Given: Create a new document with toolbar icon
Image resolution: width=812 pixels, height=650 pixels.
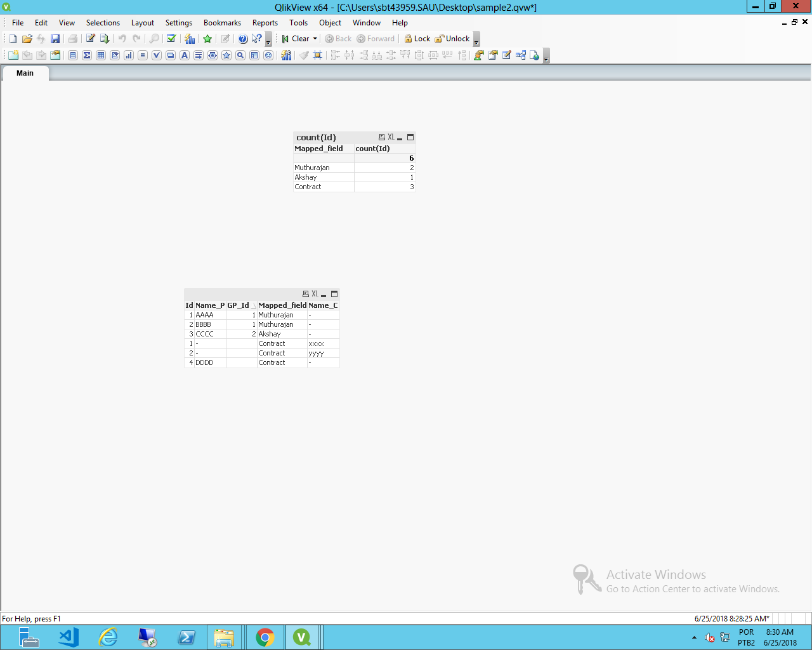Looking at the screenshot, I should click(x=13, y=39).
